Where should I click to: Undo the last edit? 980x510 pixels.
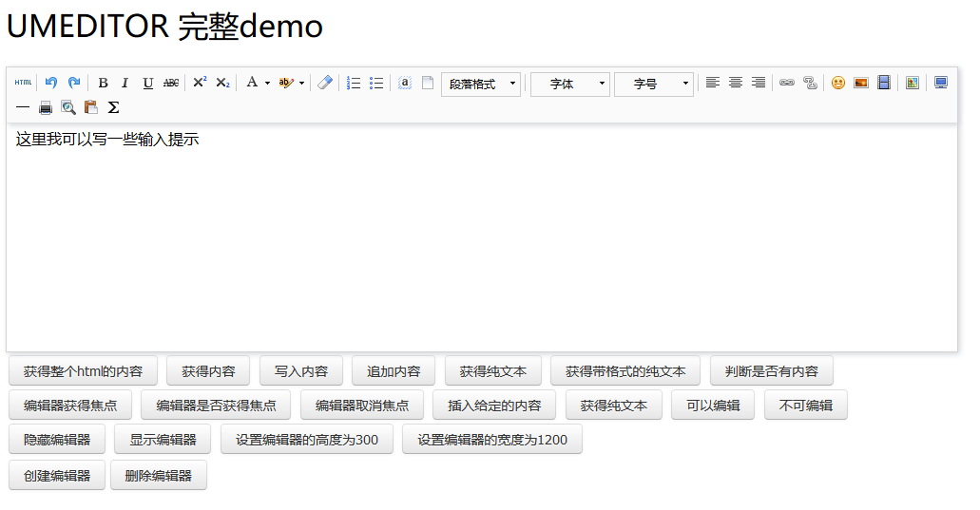pyautogui.click(x=51, y=83)
